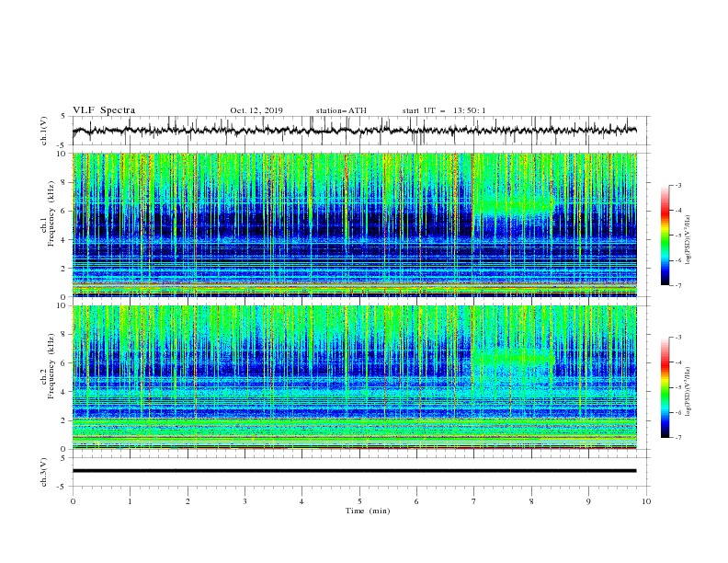Click the "station=ATH" header label
The image size is (728, 563).
341,110
